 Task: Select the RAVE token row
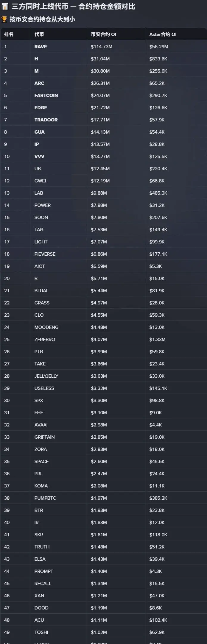click(x=41, y=46)
